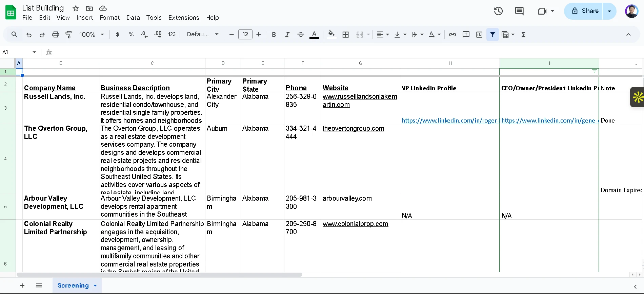The height and width of the screenshot is (294, 644).
Task: Open the zoom 100% dropdown
Action: coord(92,34)
